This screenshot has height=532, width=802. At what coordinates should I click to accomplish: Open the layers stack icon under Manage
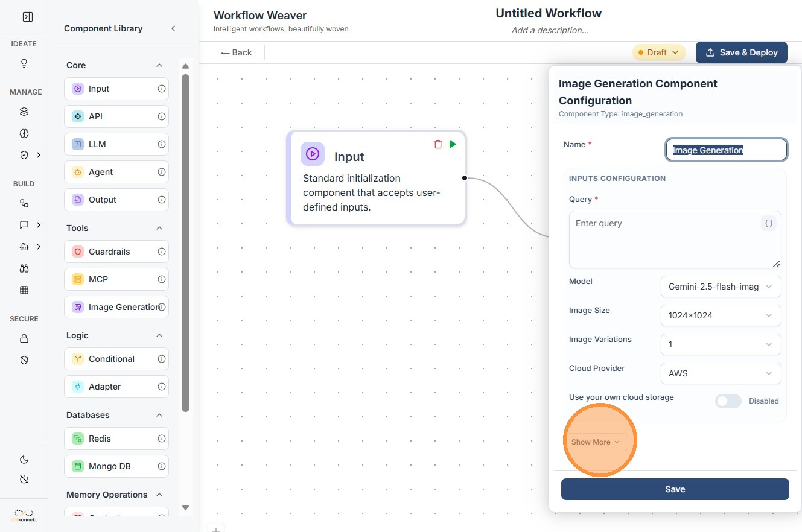tap(24, 112)
